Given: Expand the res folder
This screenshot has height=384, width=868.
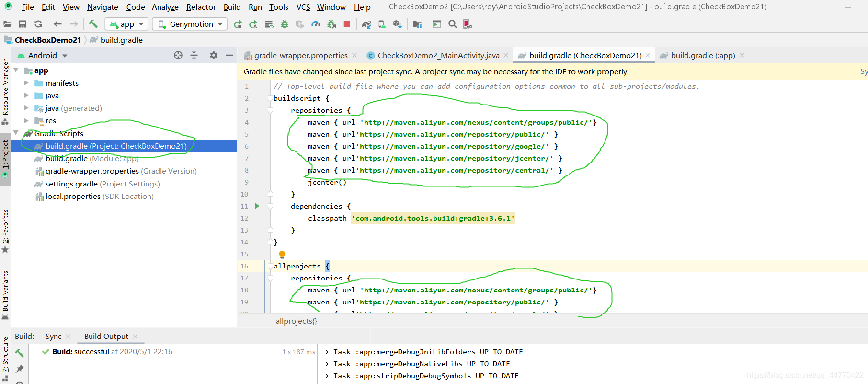Looking at the screenshot, I should pyautogui.click(x=26, y=120).
